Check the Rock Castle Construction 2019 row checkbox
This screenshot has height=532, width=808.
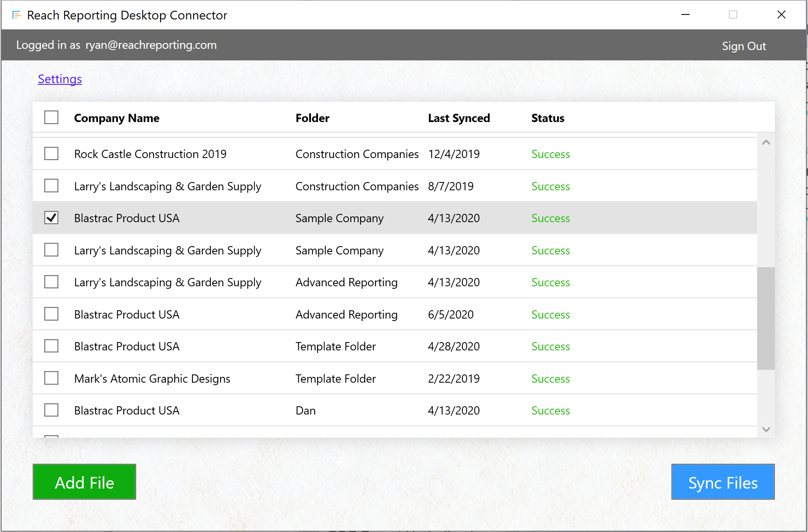51,153
